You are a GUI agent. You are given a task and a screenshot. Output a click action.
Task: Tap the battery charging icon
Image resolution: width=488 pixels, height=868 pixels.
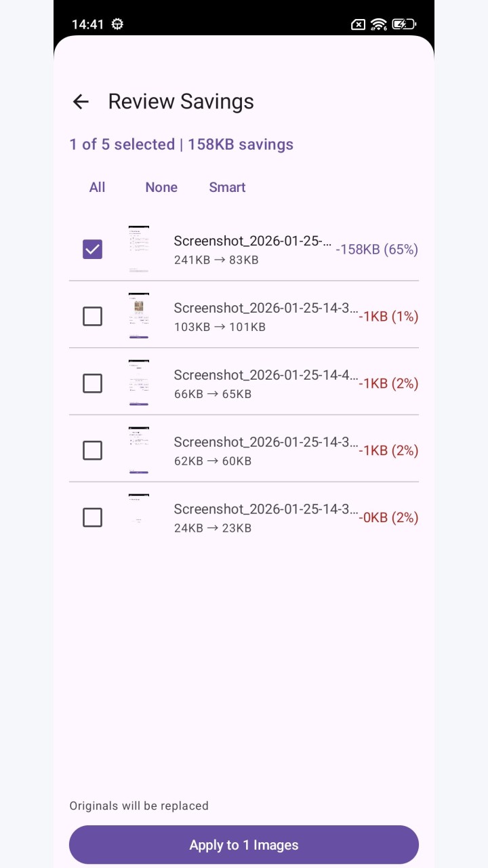tap(403, 24)
